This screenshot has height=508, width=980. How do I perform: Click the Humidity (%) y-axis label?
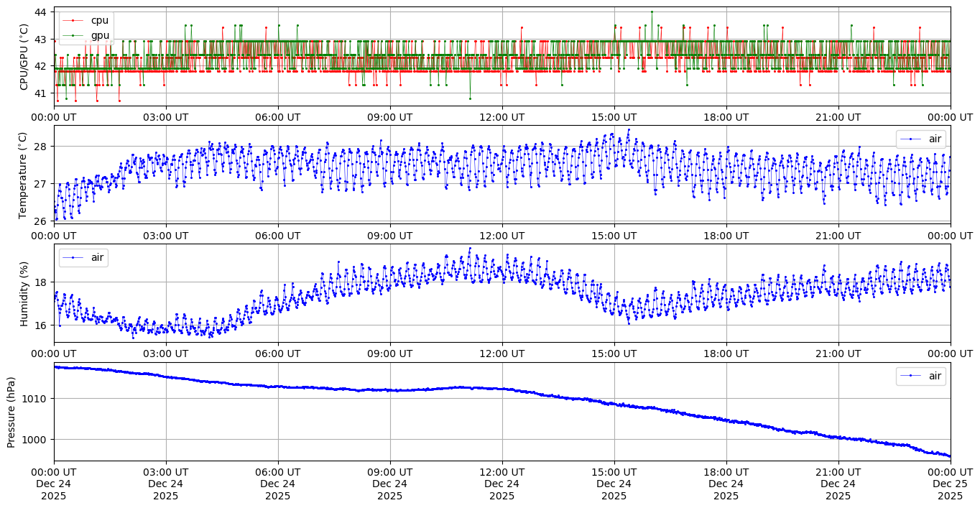click(24, 293)
